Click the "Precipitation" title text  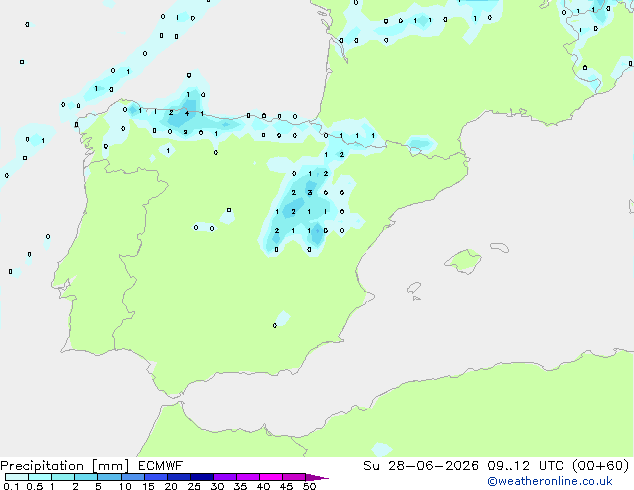(x=42, y=466)
